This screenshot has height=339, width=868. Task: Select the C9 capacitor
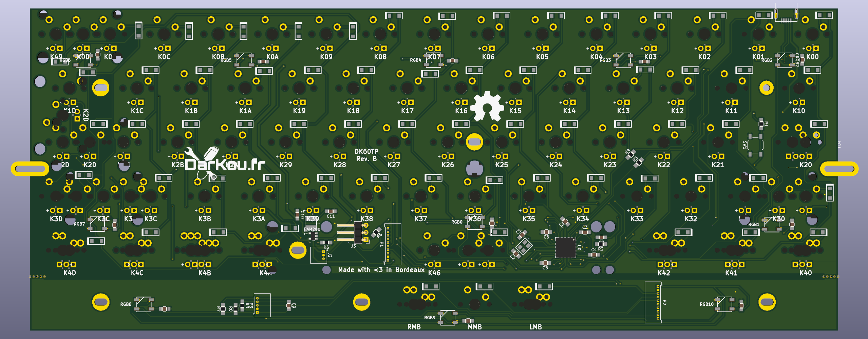[x=289, y=305]
